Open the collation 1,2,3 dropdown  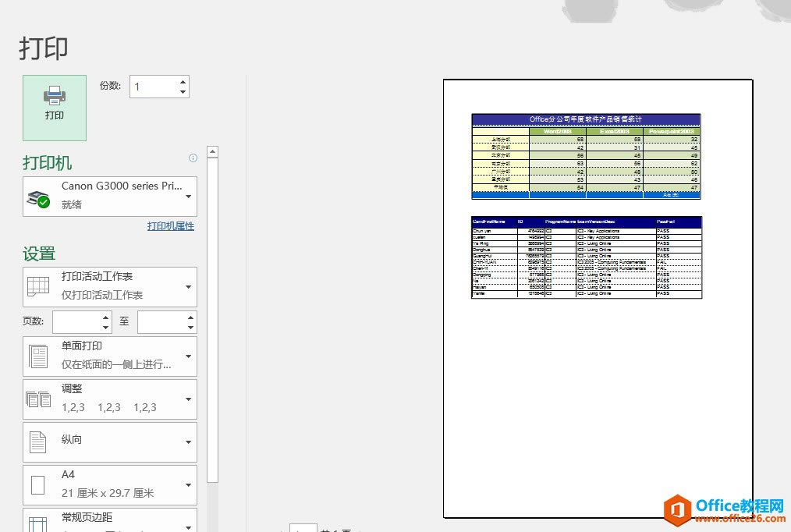point(110,399)
